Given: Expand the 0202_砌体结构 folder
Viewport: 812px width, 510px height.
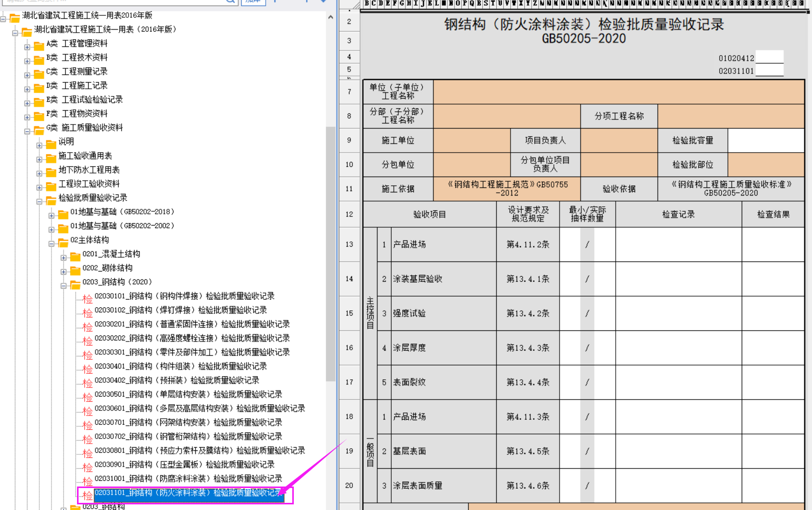Looking at the screenshot, I should coord(64,272).
